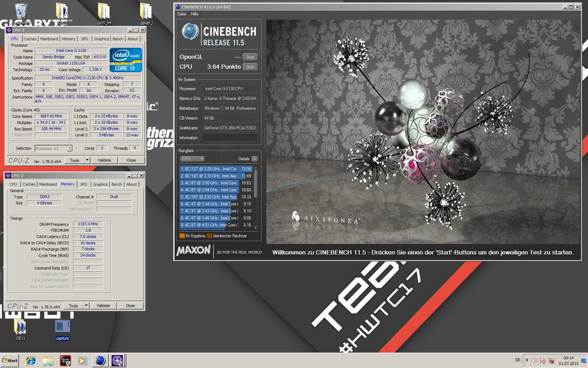Click the brown Identischer Rechner legend swatch

209,236
